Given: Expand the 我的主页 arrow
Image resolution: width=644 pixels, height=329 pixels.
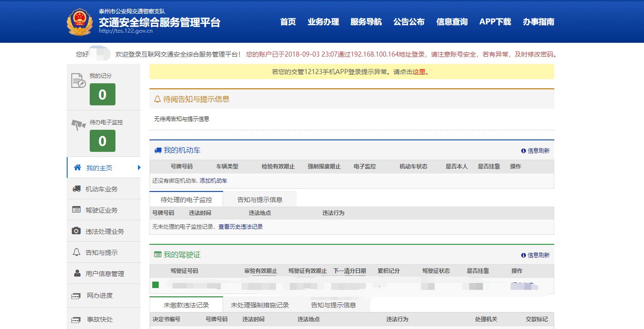Looking at the screenshot, I should (x=139, y=167).
